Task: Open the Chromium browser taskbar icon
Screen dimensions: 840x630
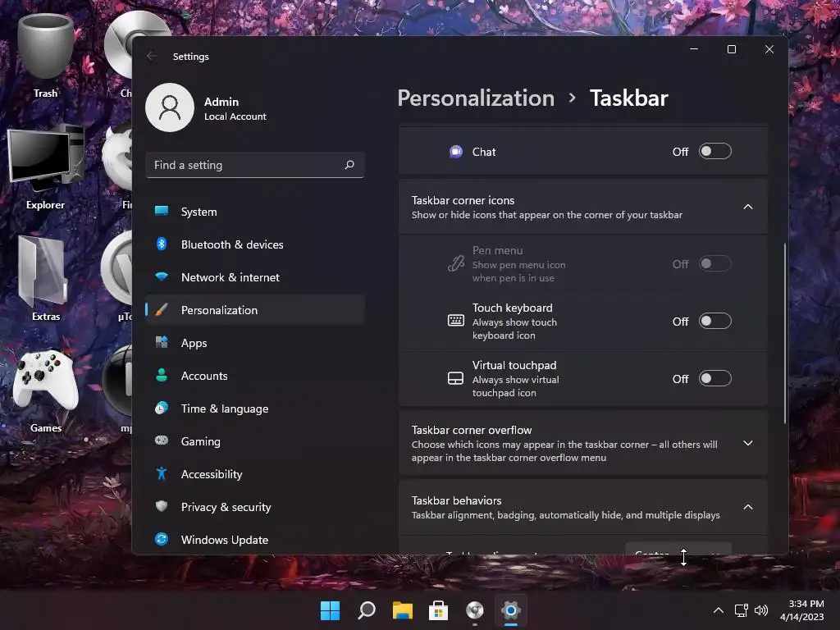Action: [x=475, y=610]
